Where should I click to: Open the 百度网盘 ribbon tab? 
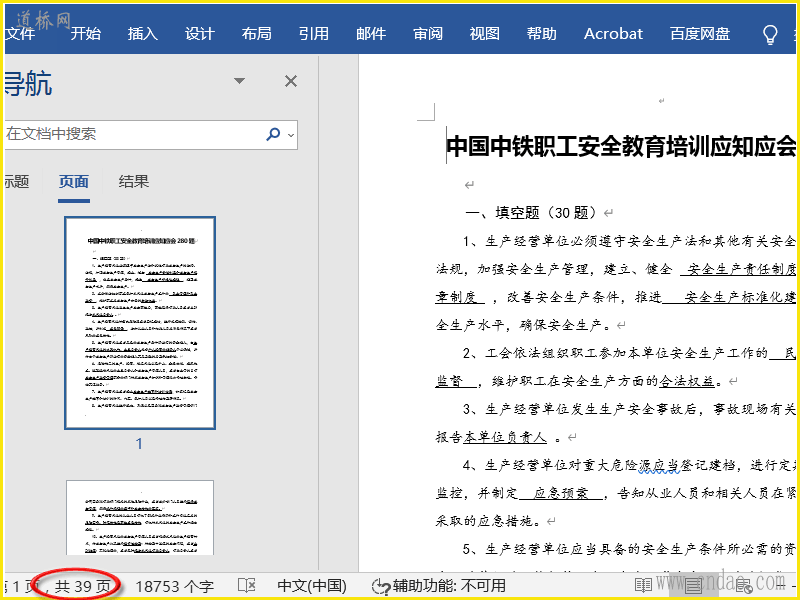[x=699, y=33]
